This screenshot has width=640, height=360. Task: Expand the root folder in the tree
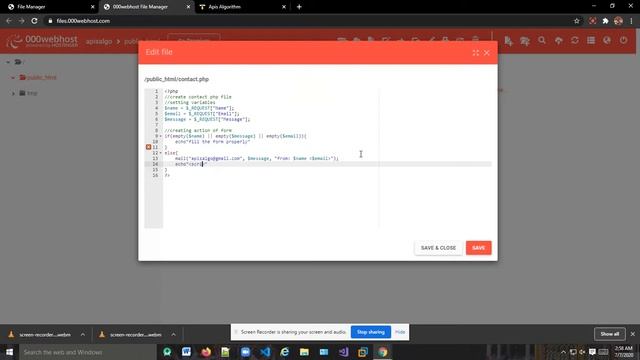8,62
